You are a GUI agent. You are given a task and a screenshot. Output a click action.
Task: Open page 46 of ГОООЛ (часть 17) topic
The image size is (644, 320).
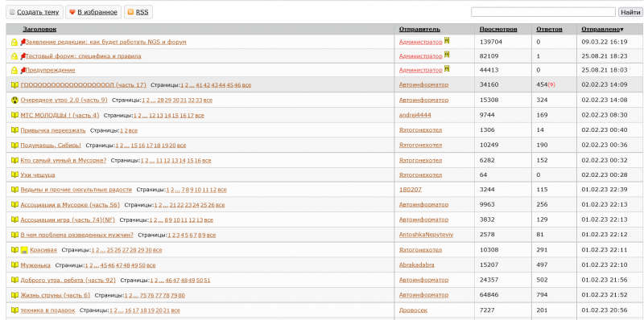(237, 85)
